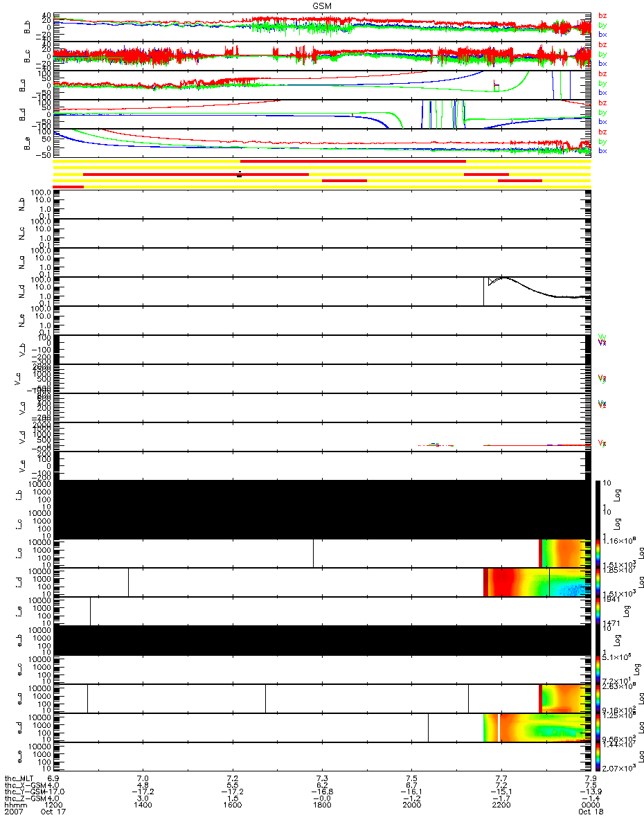Click the B_e panel axis label
This screenshot has height=831, width=644.
(x=28, y=143)
